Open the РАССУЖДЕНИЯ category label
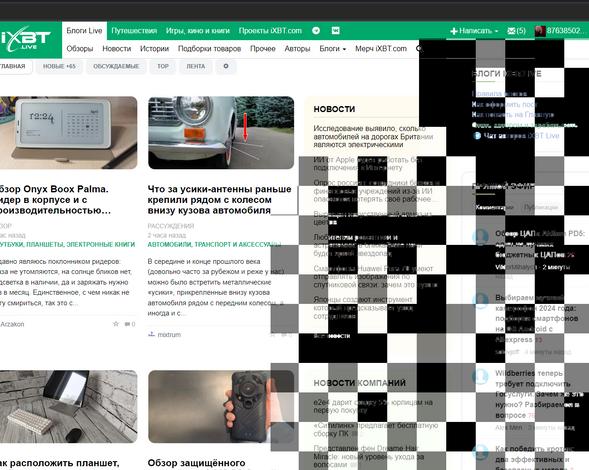 click(171, 226)
